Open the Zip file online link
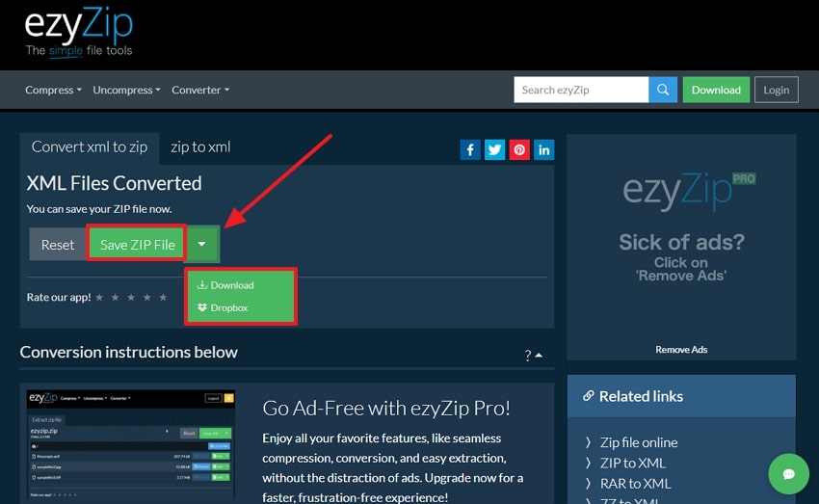The image size is (819, 504). (x=639, y=442)
